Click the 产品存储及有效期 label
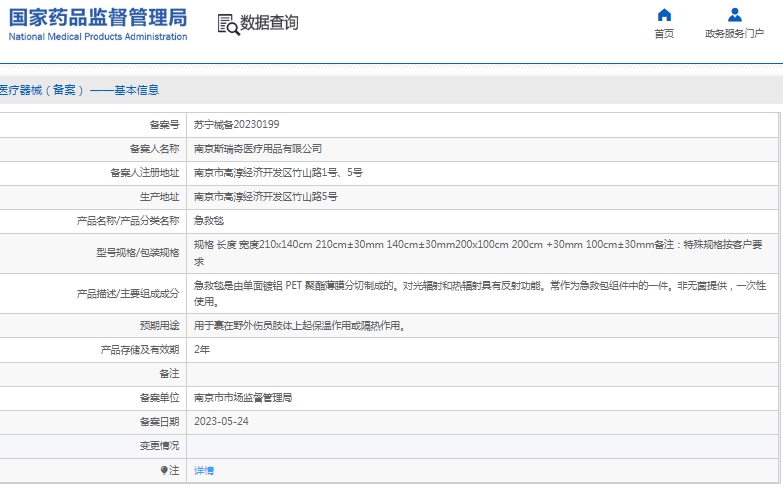 [140, 350]
